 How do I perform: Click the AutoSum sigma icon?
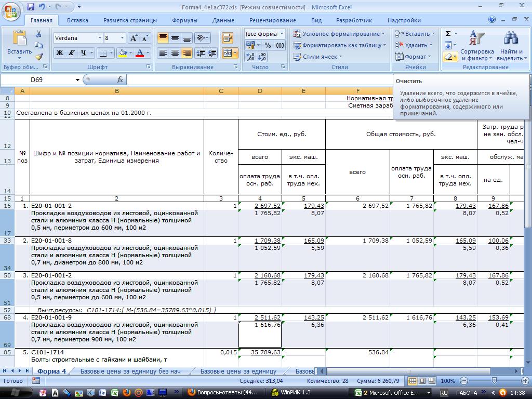[448, 34]
